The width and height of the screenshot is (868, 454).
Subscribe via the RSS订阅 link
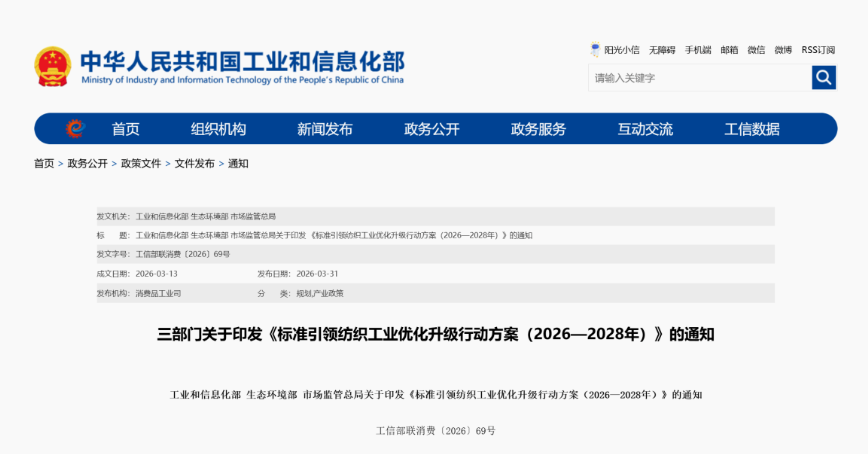point(818,49)
